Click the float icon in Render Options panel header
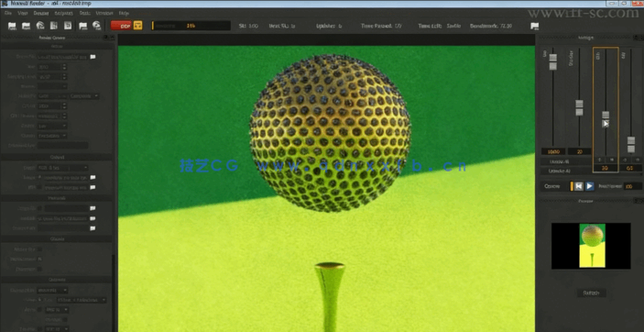The image size is (644, 332). (x=105, y=38)
